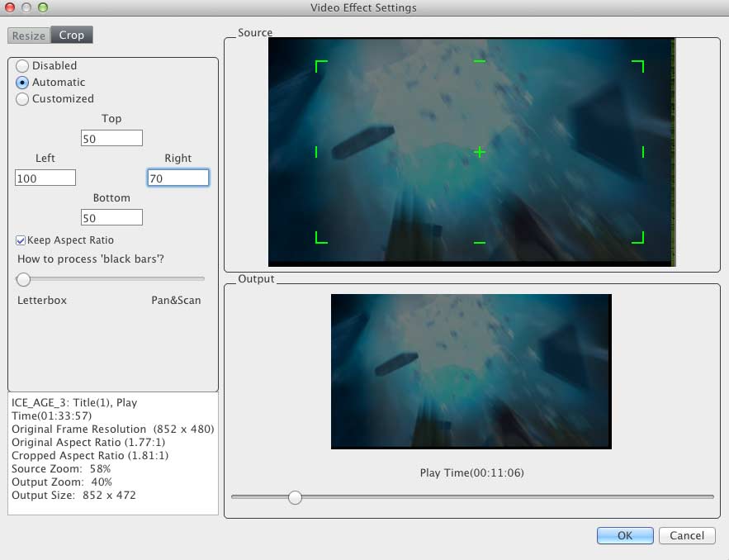Viewport: 729px width, 560px height.
Task: Click the 'Output Size: 852 x 472' line
Action: pyautogui.click(x=74, y=496)
